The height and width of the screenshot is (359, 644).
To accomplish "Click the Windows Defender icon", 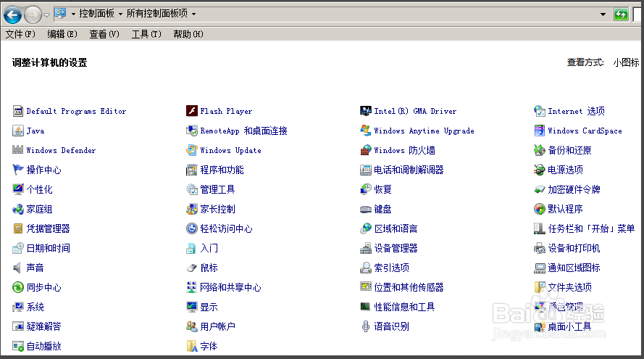I will pos(18,150).
